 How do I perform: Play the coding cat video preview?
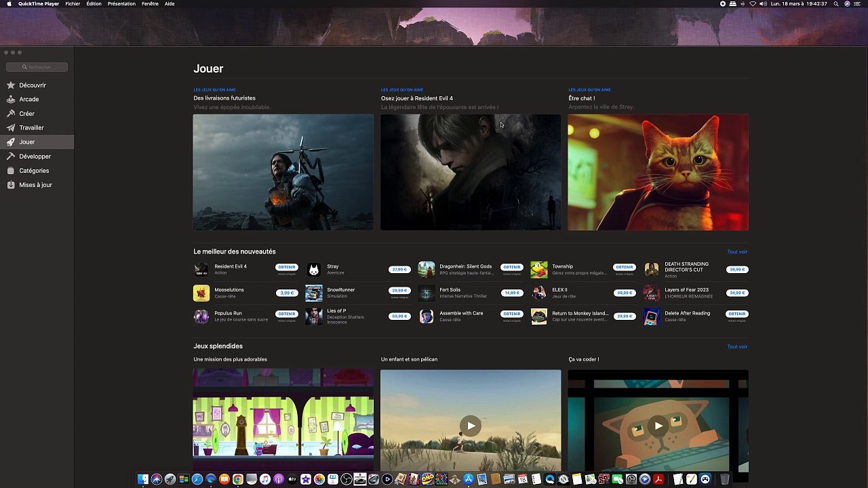(658, 426)
